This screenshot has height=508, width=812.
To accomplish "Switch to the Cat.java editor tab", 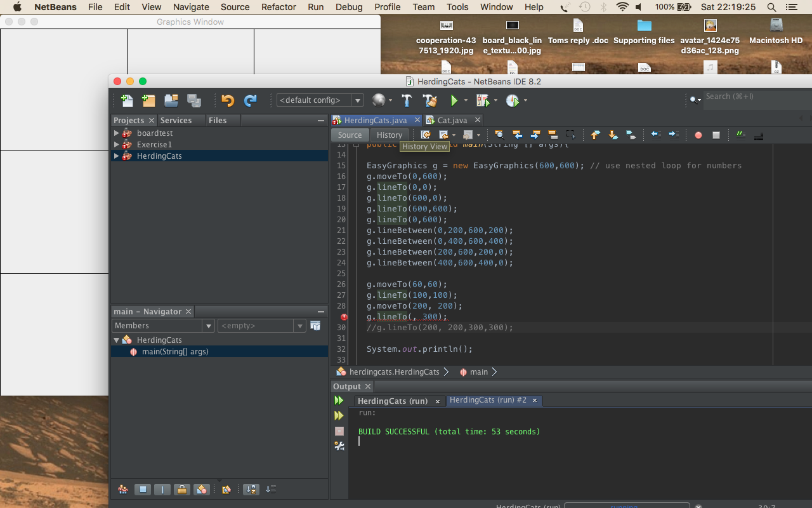I will (x=452, y=120).
